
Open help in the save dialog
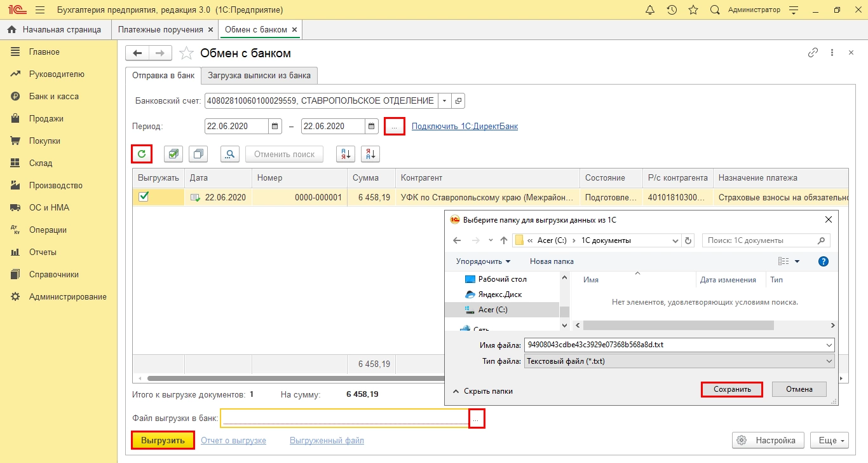pos(824,261)
